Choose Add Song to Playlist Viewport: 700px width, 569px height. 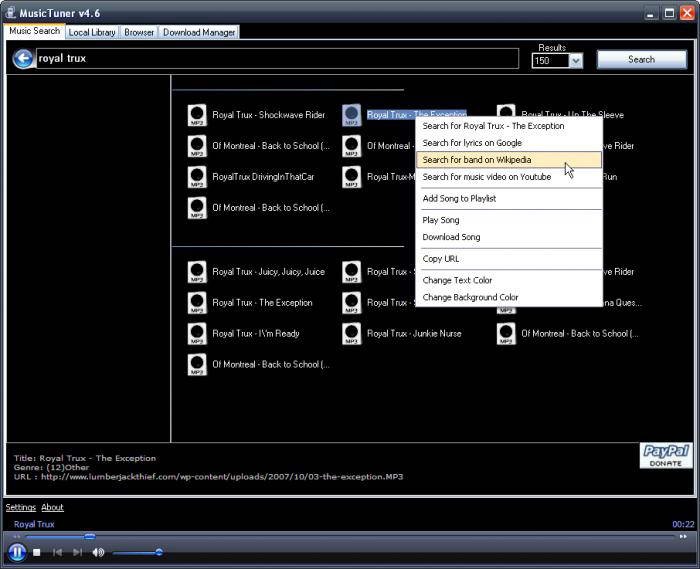509,199
